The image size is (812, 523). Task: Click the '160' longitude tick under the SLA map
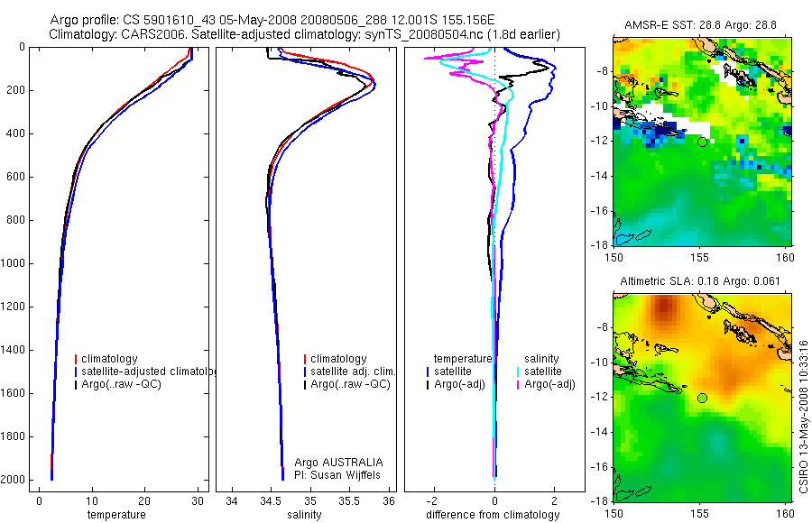coord(785,514)
